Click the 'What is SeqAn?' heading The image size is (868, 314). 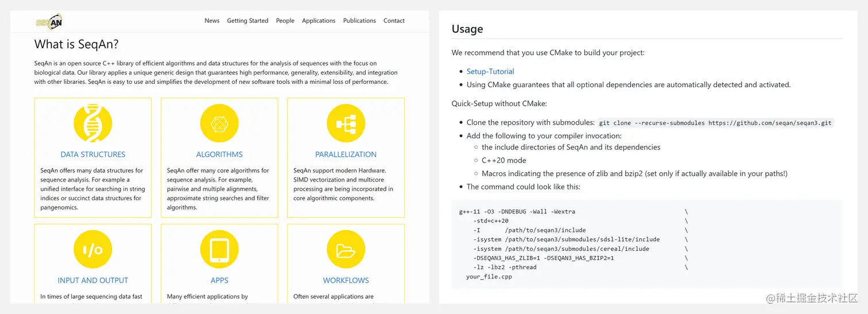point(76,44)
